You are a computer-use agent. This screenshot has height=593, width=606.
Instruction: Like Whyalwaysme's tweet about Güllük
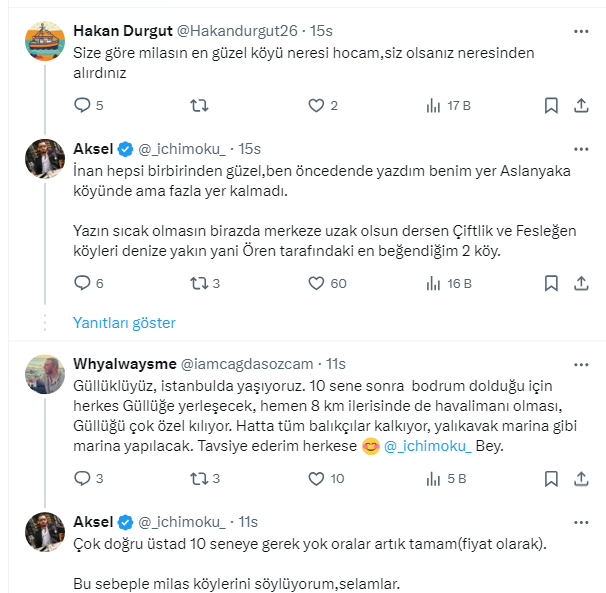pyautogui.click(x=316, y=478)
